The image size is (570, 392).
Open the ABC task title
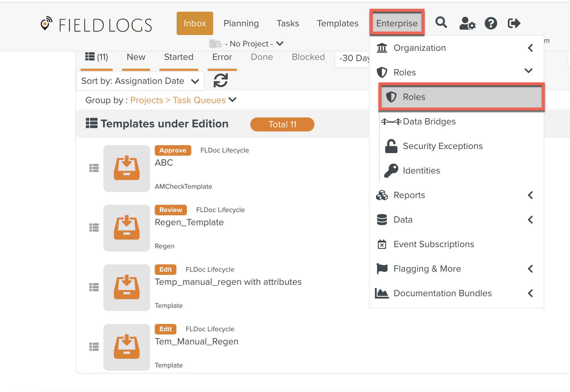coord(164,163)
